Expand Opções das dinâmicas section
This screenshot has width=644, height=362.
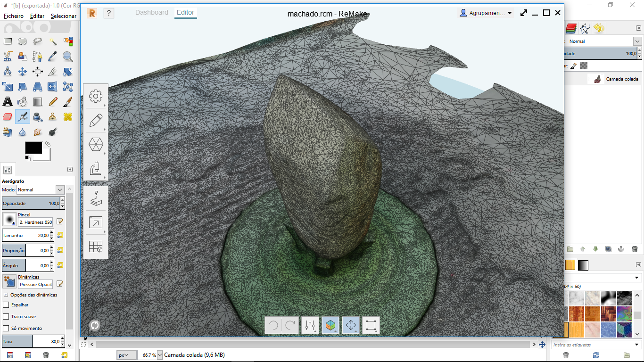click(x=6, y=295)
